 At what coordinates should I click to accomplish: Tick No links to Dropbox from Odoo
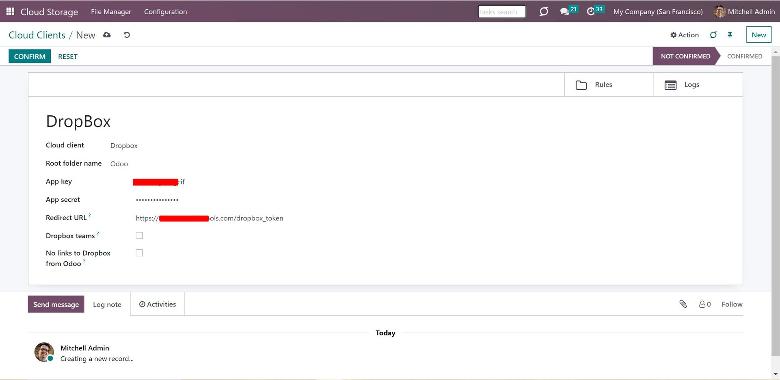(x=139, y=253)
